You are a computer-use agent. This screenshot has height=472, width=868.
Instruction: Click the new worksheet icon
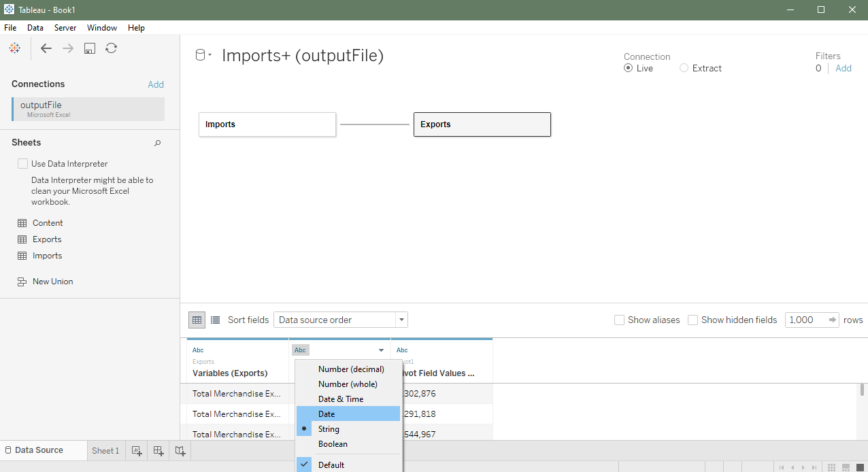coord(137,450)
